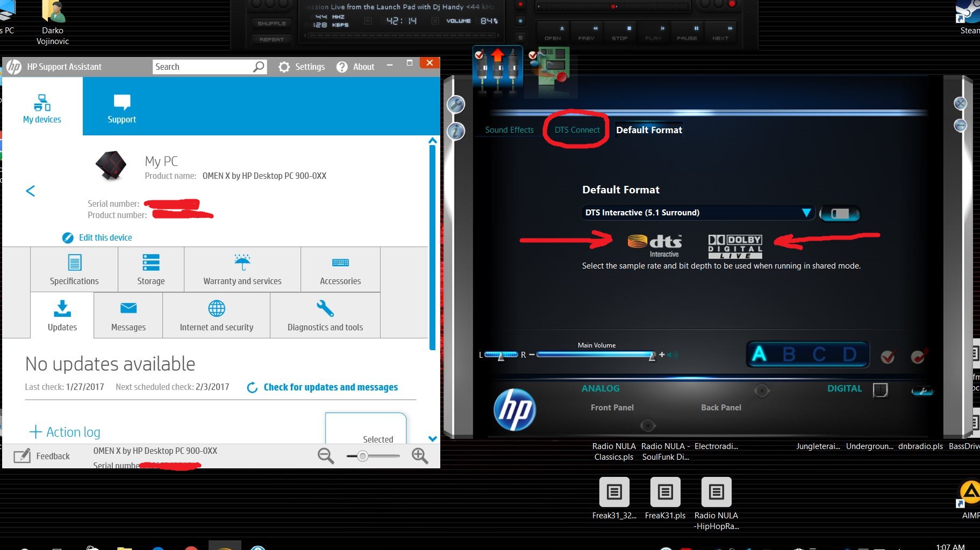Click the Edit this device link
Viewport: 980px width, 550px height.
click(x=105, y=237)
